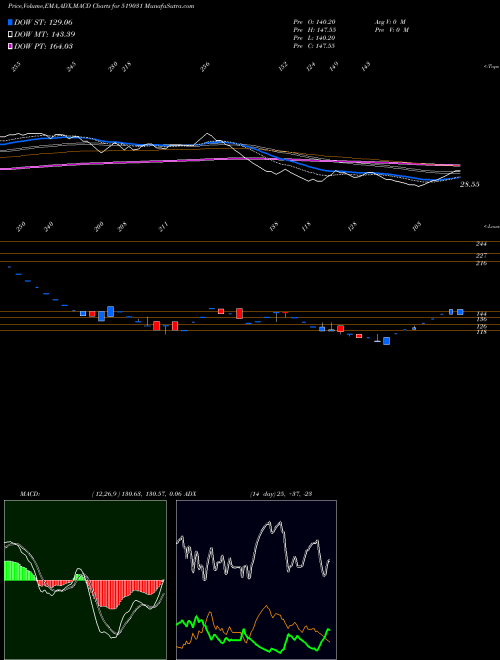Image resolution: width=500 pixels, height=660 pixels.
Task: Click the 'Avg V: 0 M' volume text
Action: pyautogui.click(x=389, y=22)
